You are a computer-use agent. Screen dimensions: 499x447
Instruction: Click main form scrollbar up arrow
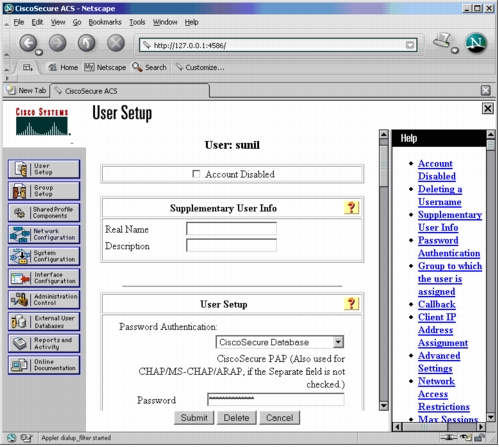coord(384,134)
